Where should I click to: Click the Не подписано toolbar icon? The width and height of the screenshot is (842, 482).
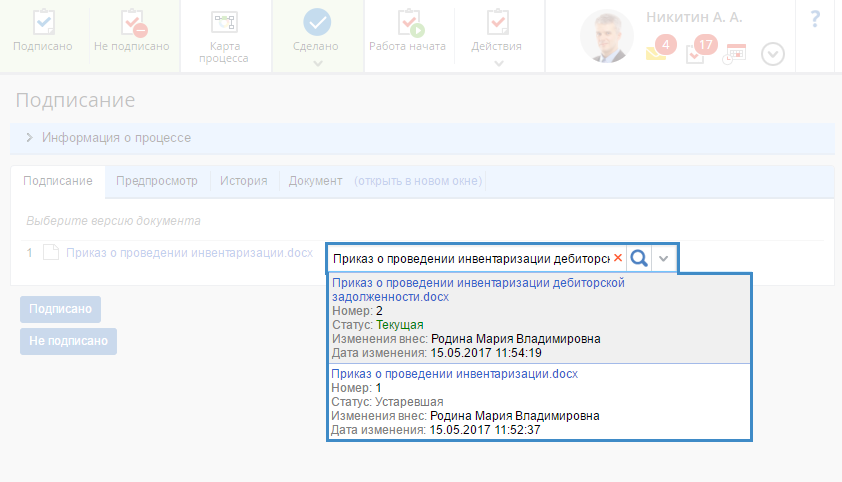pyautogui.click(x=132, y=24)
